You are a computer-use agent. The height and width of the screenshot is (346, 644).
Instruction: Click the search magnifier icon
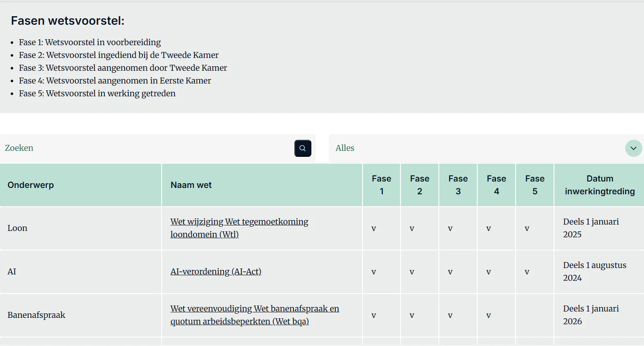pyautogui.click(x=302, y=148)
